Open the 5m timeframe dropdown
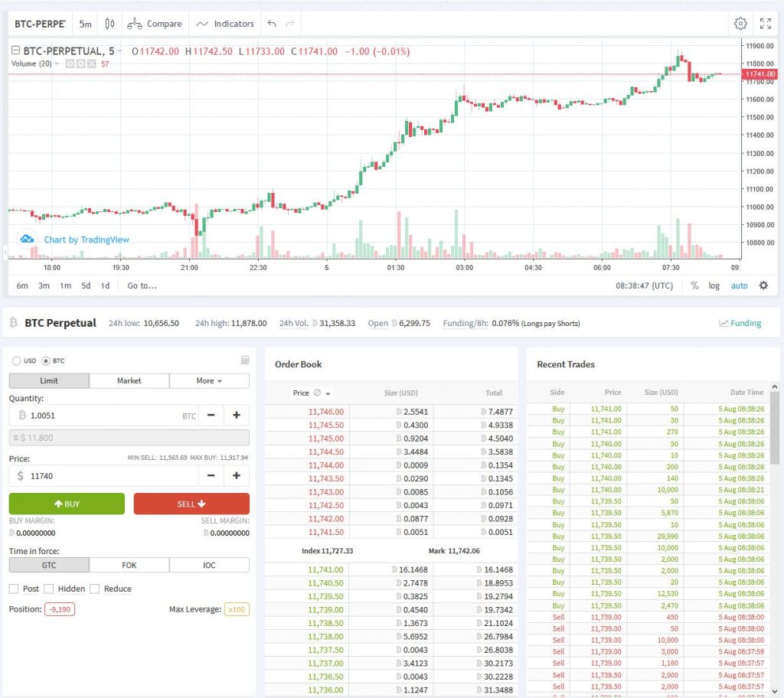Viewport: 784px width, 698px height. point(85,24)
